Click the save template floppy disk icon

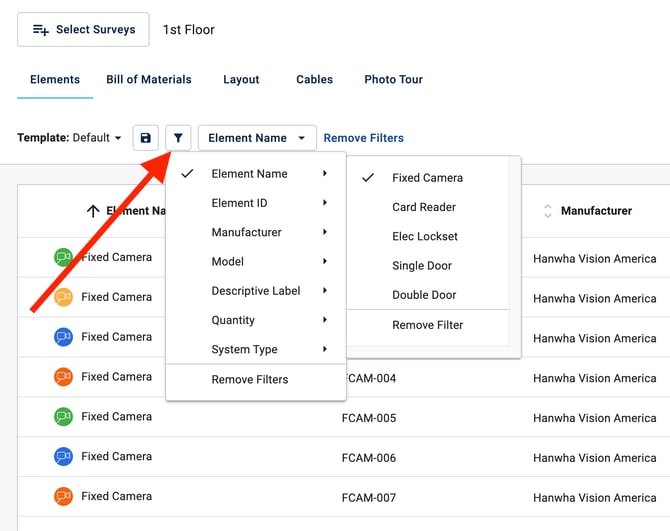146,138
